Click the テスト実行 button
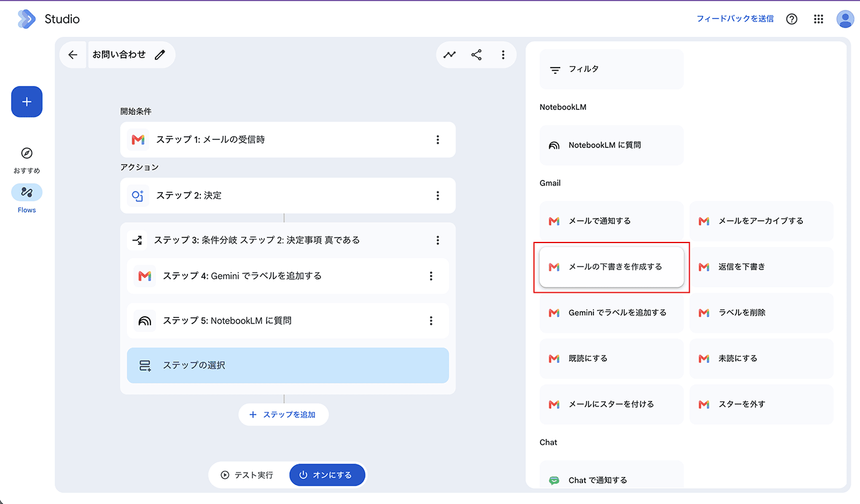 pyautogui.click(x=248, y=475)
